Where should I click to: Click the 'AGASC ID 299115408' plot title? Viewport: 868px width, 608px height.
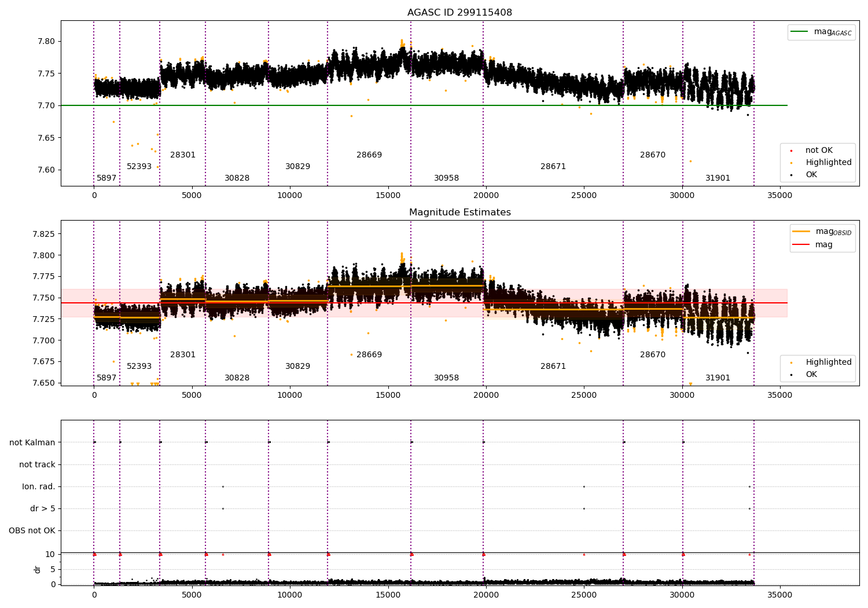click(459, 13)
